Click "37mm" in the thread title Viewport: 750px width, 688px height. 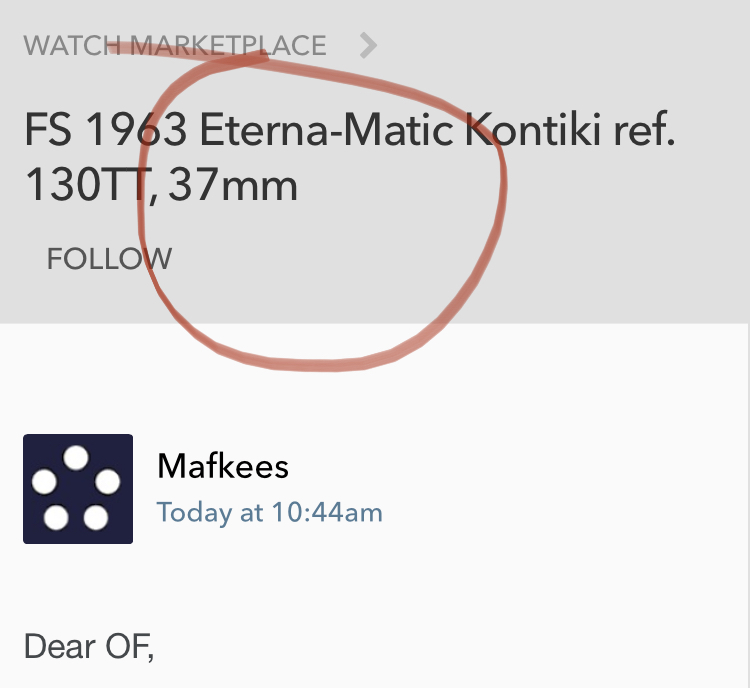233,186
